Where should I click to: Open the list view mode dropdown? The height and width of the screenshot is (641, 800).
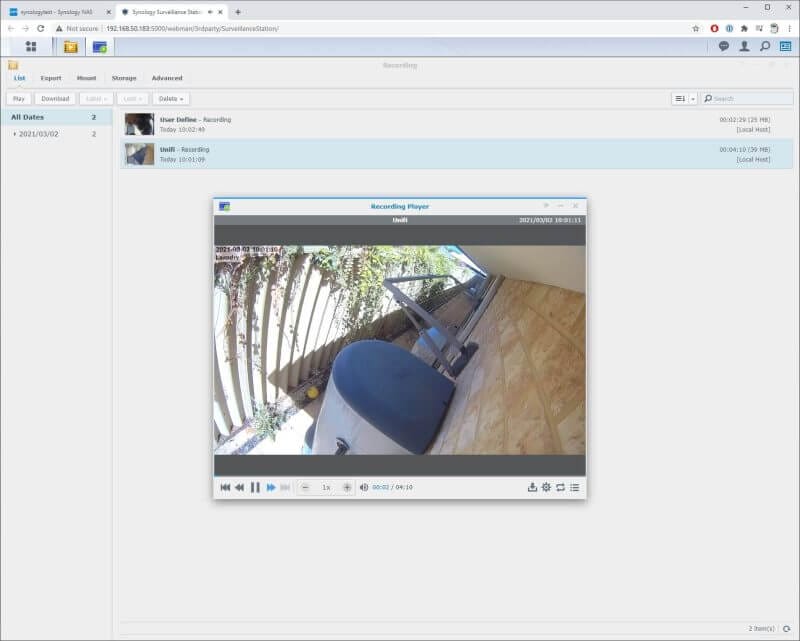point(684,99)
